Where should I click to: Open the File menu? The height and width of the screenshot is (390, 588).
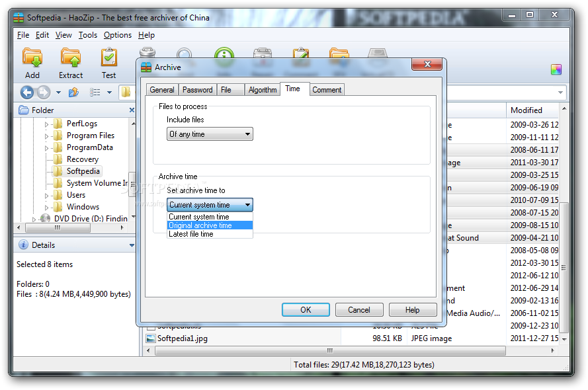click(23, 35)
